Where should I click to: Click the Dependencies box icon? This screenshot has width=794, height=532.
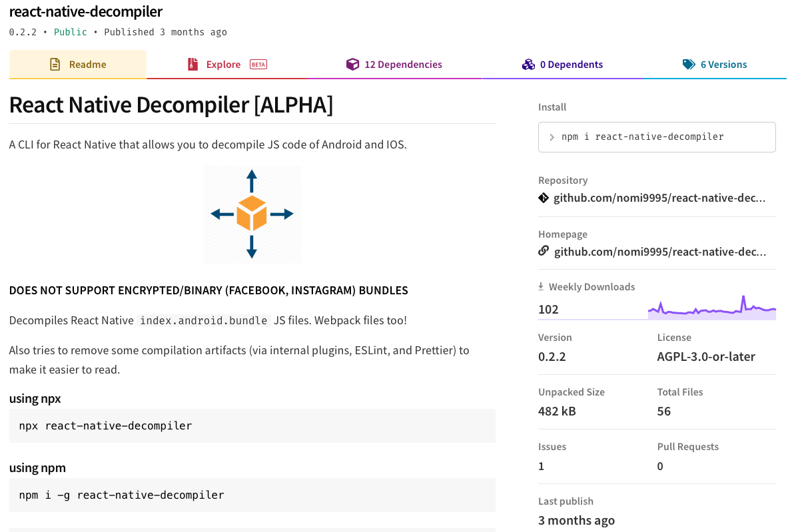pyautogui.click(x=352, y=65)
